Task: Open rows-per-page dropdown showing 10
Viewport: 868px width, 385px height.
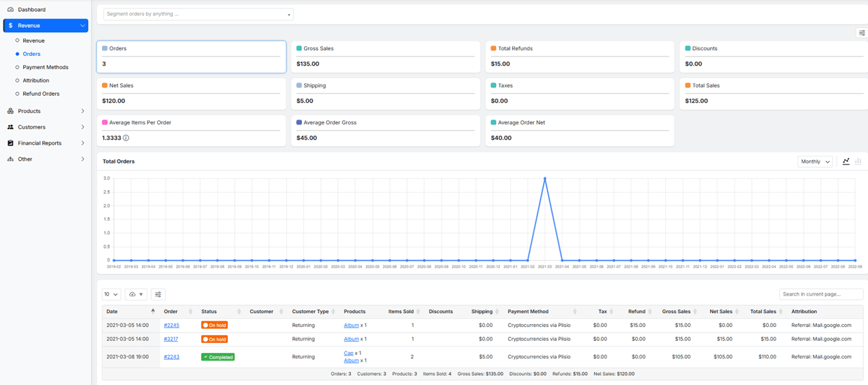Action: pyautogui.click(x=111, y=294)
